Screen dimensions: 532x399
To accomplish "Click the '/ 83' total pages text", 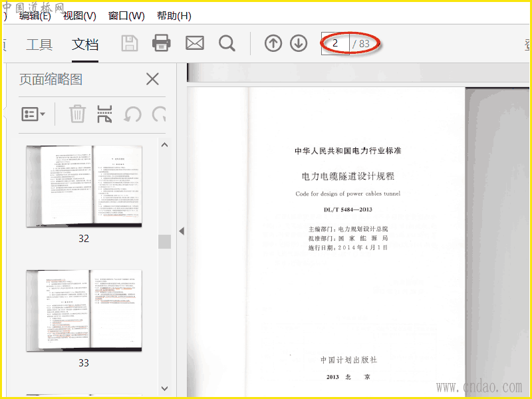I will click(361, 44).
